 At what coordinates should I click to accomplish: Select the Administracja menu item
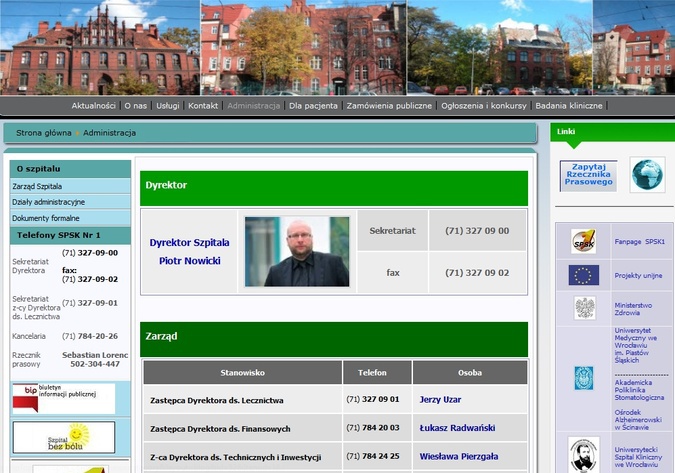[x=254, y=106]
